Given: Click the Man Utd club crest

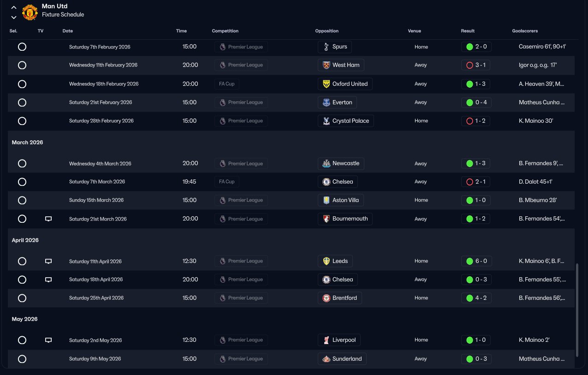Looking at the screenshot, I should click(30, 12).
